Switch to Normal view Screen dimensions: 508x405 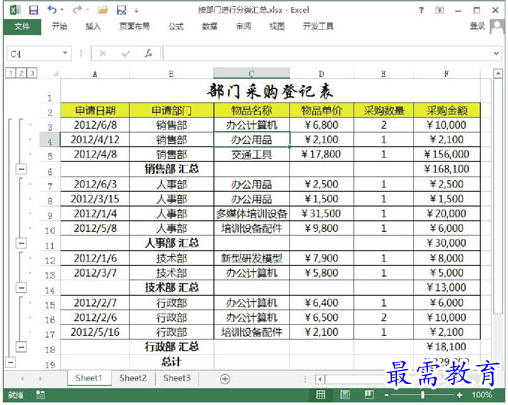[321, 395]
